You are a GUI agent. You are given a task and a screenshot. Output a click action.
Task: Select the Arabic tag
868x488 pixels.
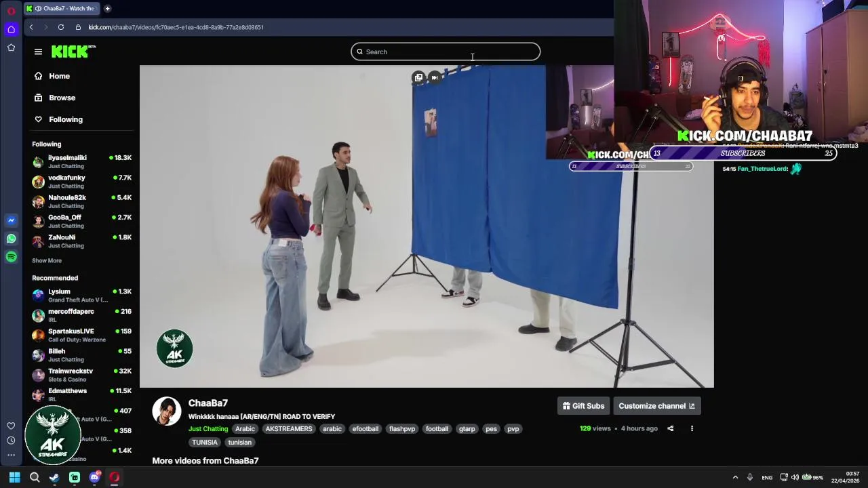click(245, 428)
